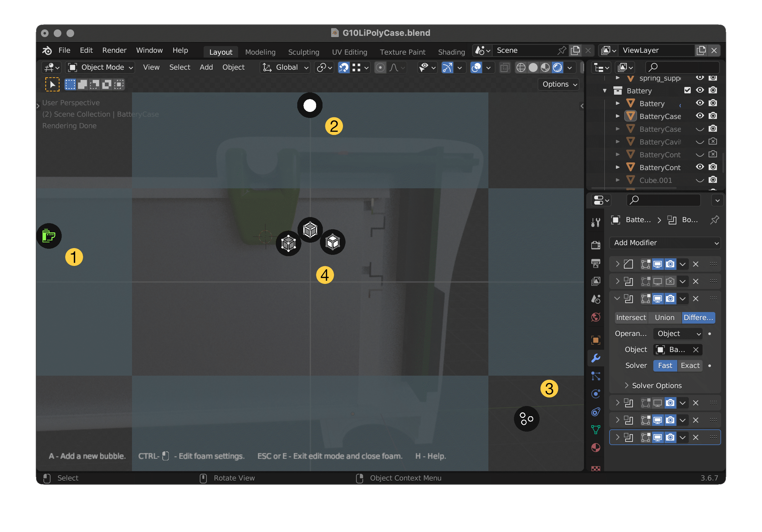Viewport: 762px width, 532px height.
Task: Click the Blender logo menu icon
Action: 47,51
